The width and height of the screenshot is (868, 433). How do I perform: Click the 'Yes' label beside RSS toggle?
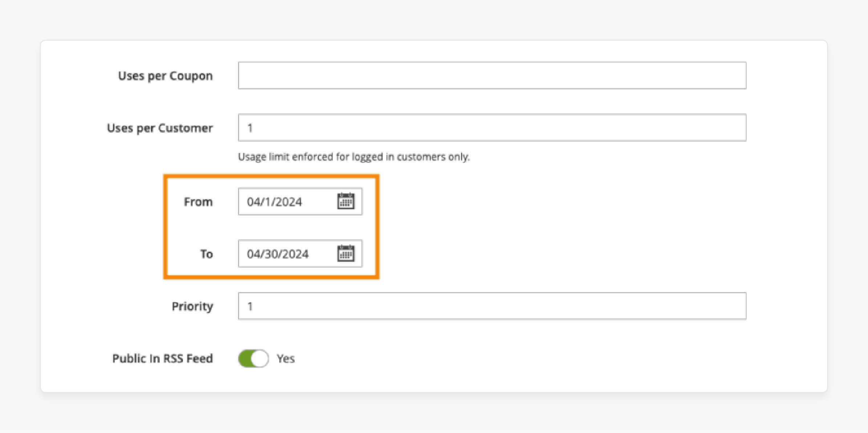pos(286,359)
